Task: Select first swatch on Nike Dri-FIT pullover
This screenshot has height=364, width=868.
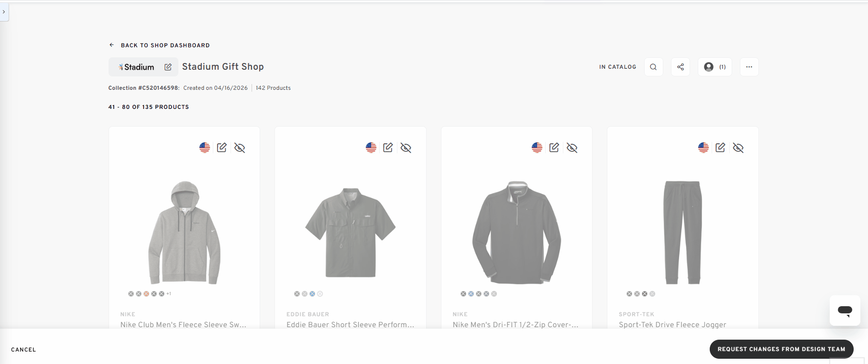Action: click(x=463, y=294)
